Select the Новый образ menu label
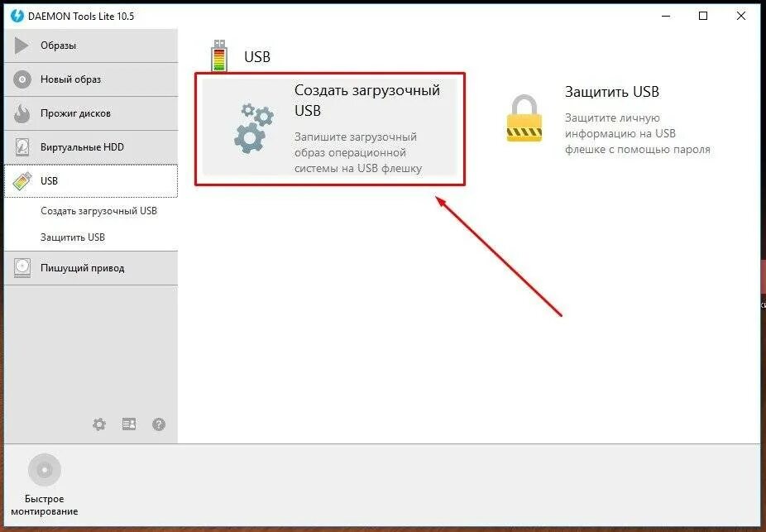 click(x=70, y=79)
